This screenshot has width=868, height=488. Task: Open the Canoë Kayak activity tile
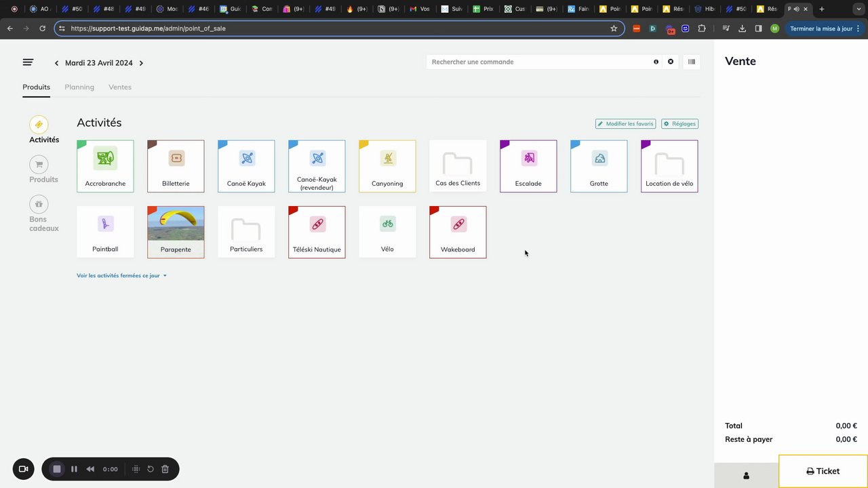pos(246,166)
